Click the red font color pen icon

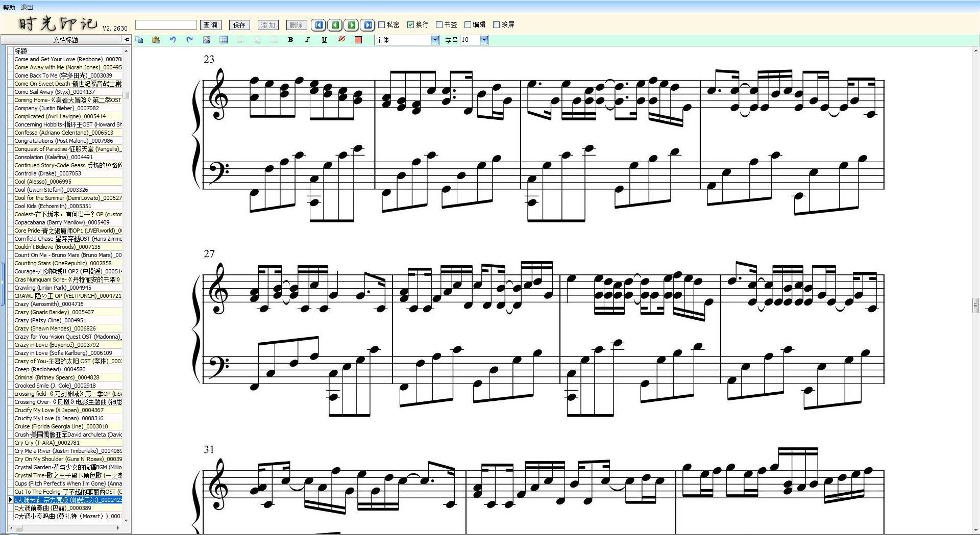pyautogui.click(x=341, y=40)
